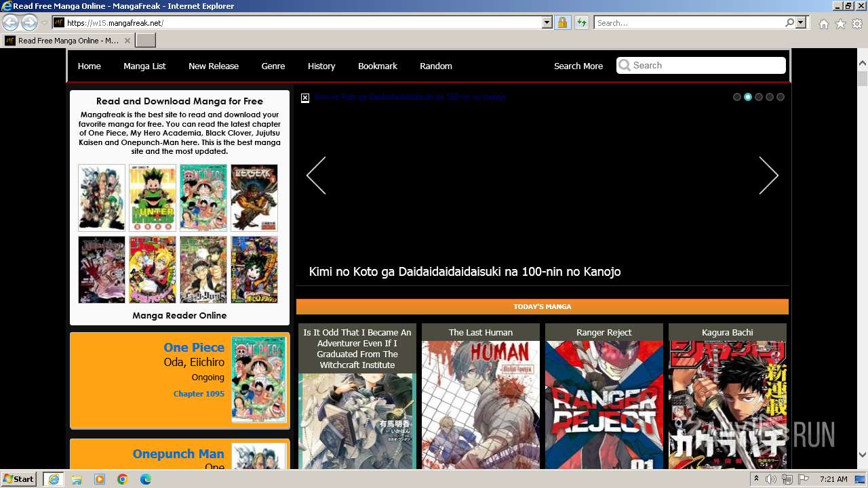
Task: Click Internet Explorer in the taskbar
Action: [x=53, y=479]
